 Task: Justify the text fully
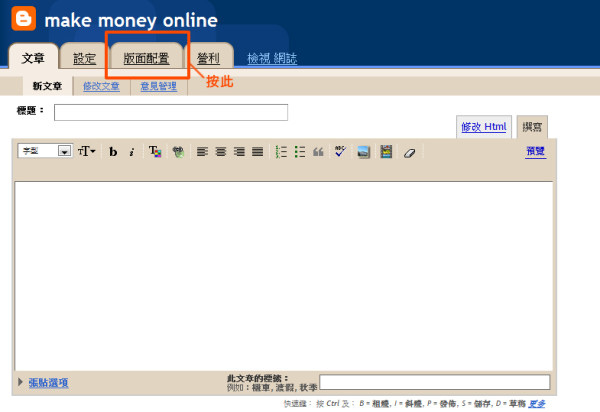coord(258,152)
